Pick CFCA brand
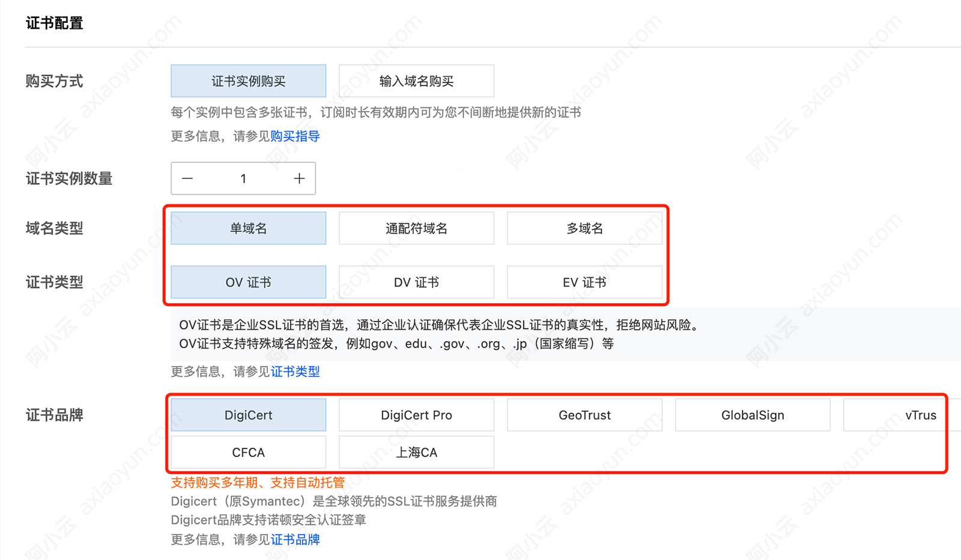Image resolution: width=961 pixels, height=560 pixels. (248, 452)
